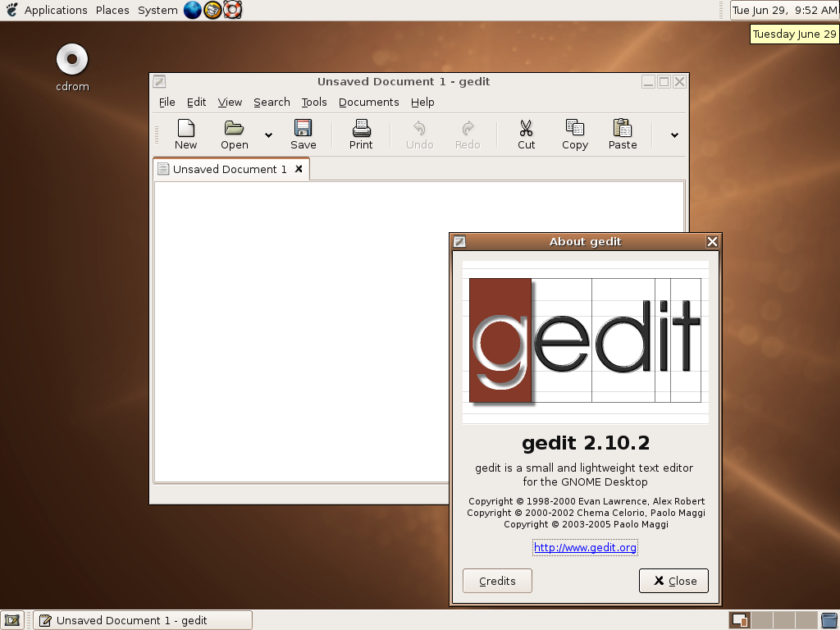The image size is (840, 630).
Task: Save the document via the Save icon
Action: point(303,134)
